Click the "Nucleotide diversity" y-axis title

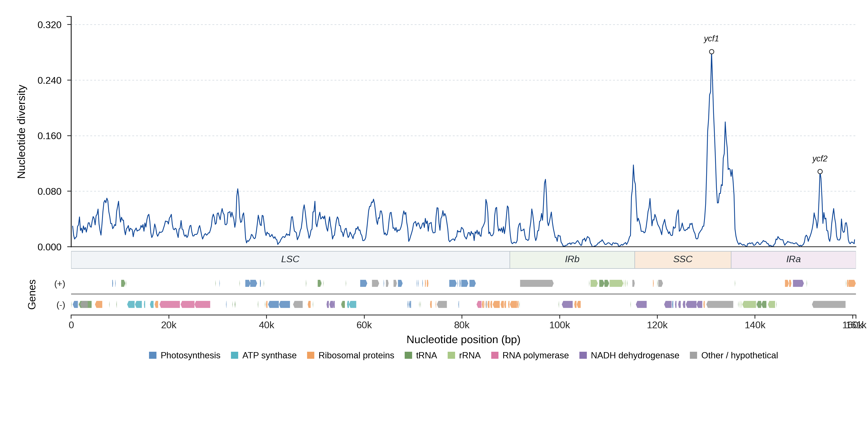click(21, 132)
